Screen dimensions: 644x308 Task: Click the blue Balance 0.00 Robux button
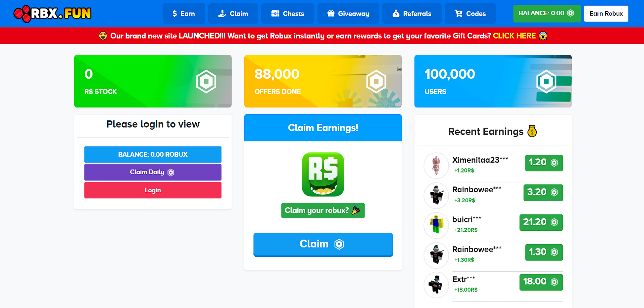[x=153, y=154]
